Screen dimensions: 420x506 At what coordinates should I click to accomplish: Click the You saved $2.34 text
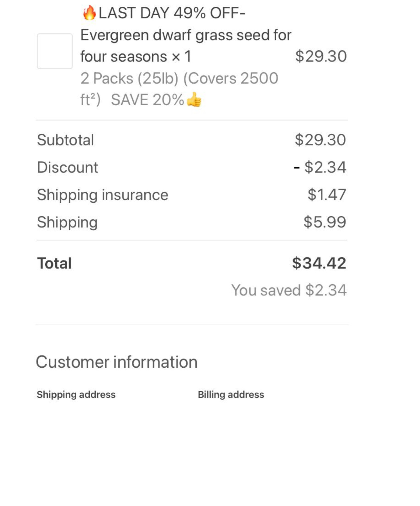coord(289,290)
